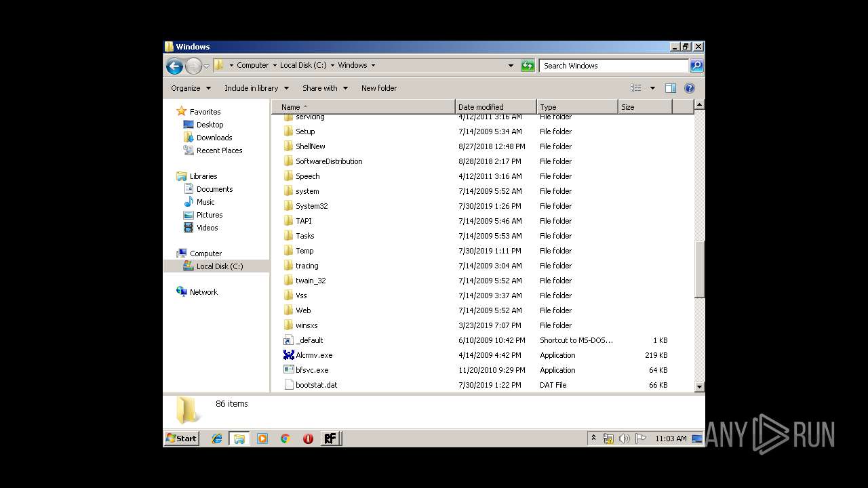
Task: Select Computer in navigation pane
Action: pyautogui.click(x=205, y=253)
